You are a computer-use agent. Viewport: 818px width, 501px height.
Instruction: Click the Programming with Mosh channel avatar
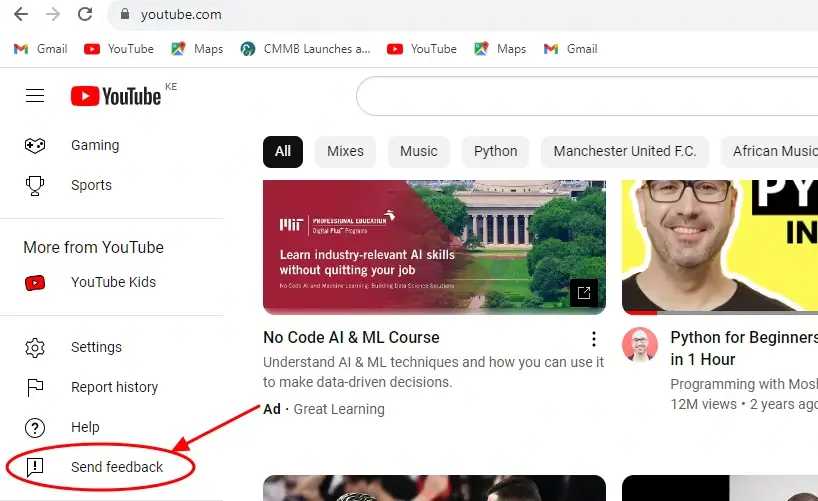640,345
